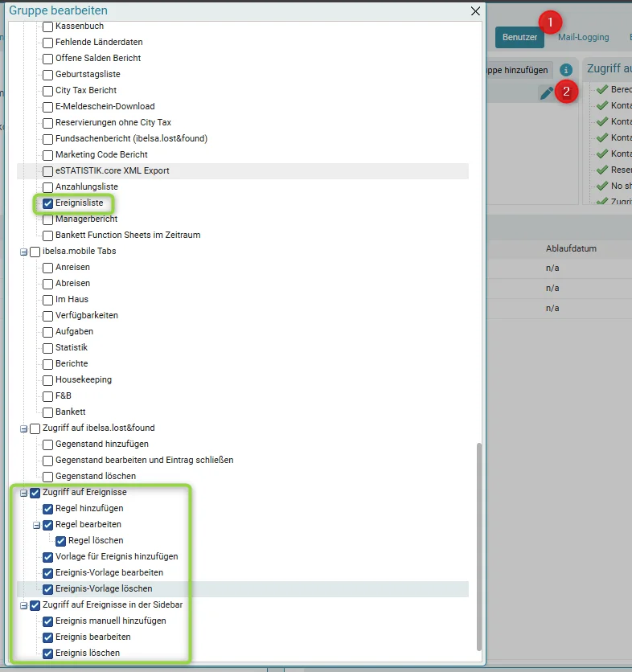632x672 pixels.
Task: Tick the Verfügbarkeiten checkbox
Action: tap(48, 316)
